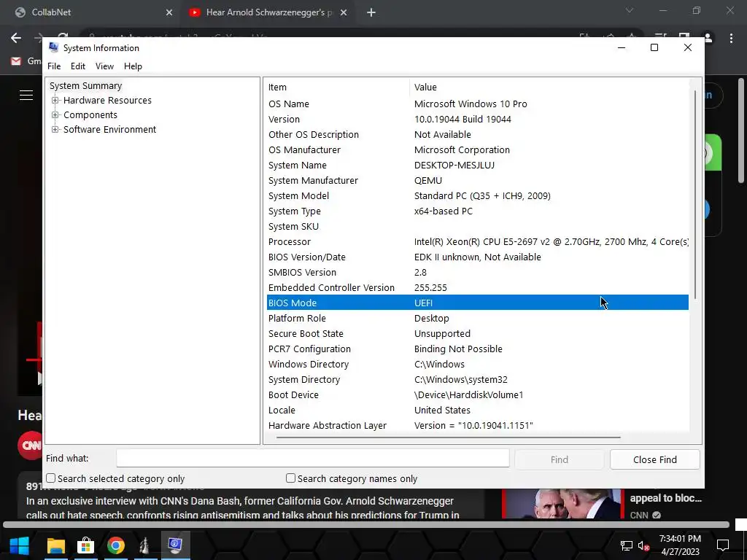747x560 pixels.
Task: Open the notification center icon
Action: pos(723,545)
